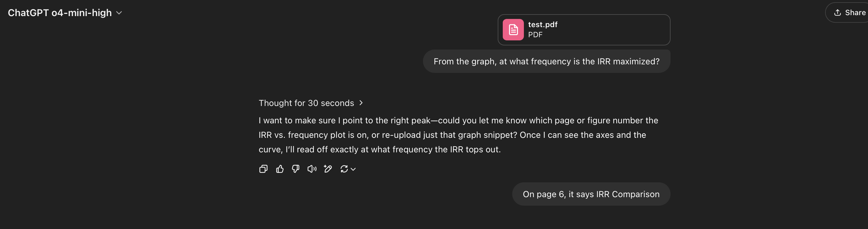The width and height of the screenshot is (868, 229).
Task: Regenerate the assistant's response
Action: (x=344, y=169)
